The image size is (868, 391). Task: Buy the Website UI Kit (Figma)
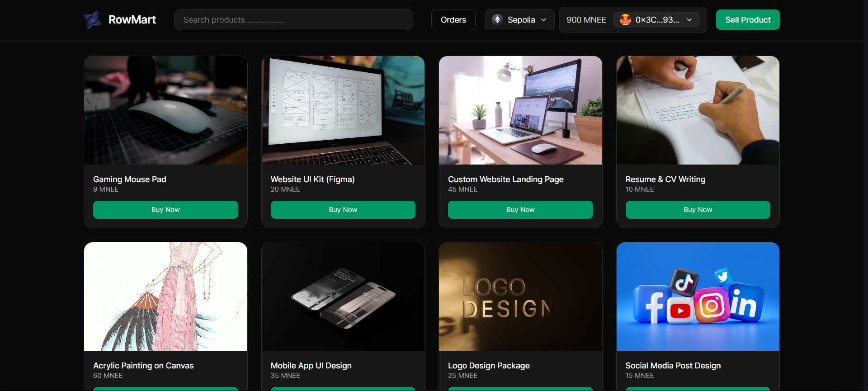[x=343, y=210]
